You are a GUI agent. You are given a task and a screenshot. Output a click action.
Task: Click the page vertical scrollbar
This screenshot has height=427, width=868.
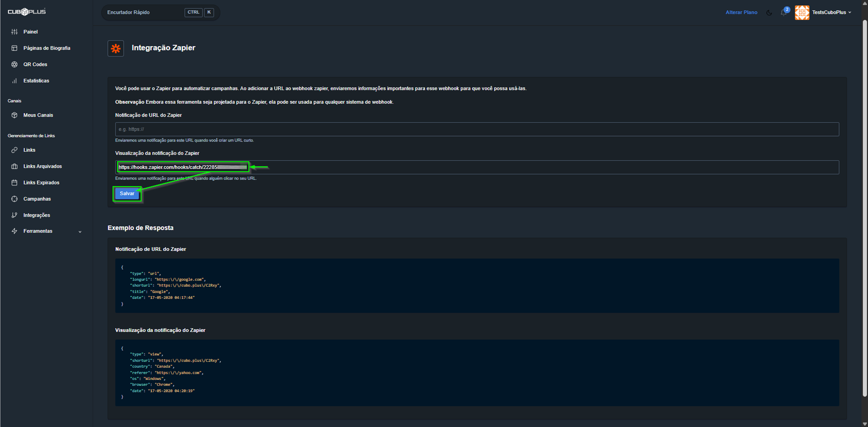[x=865, y=208]
